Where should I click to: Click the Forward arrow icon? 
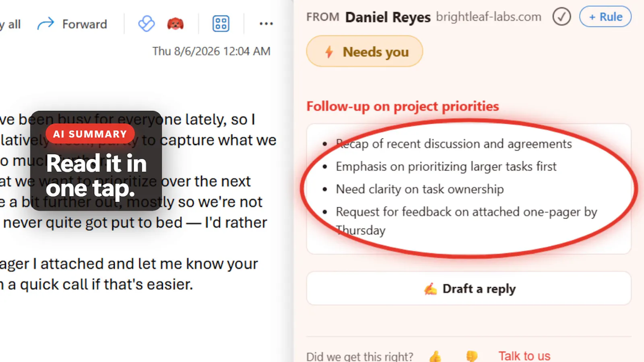(45, 24)
